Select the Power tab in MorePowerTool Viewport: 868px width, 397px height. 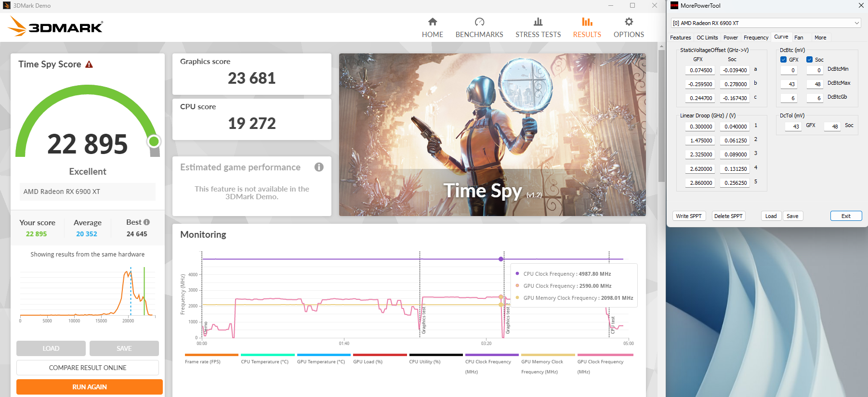click(730, 38)
